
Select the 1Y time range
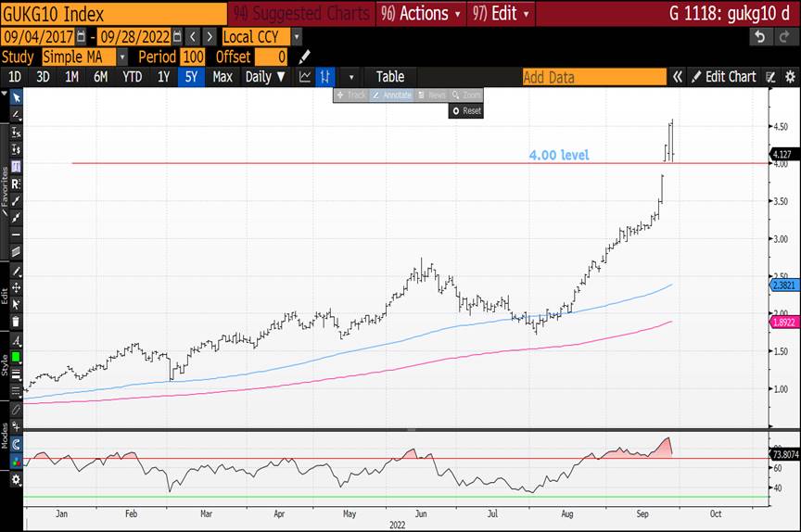click(x=163, y=77)
